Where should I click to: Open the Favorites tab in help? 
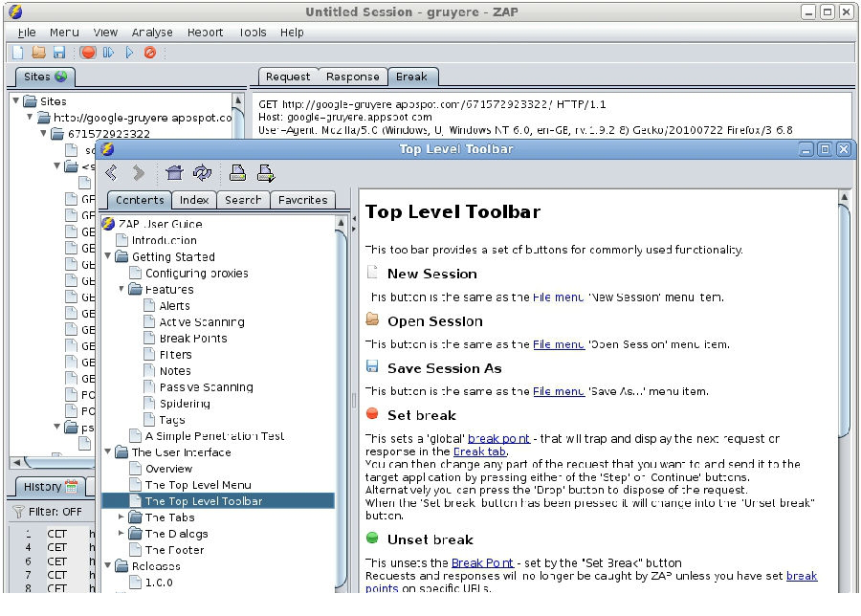[302, 200]
